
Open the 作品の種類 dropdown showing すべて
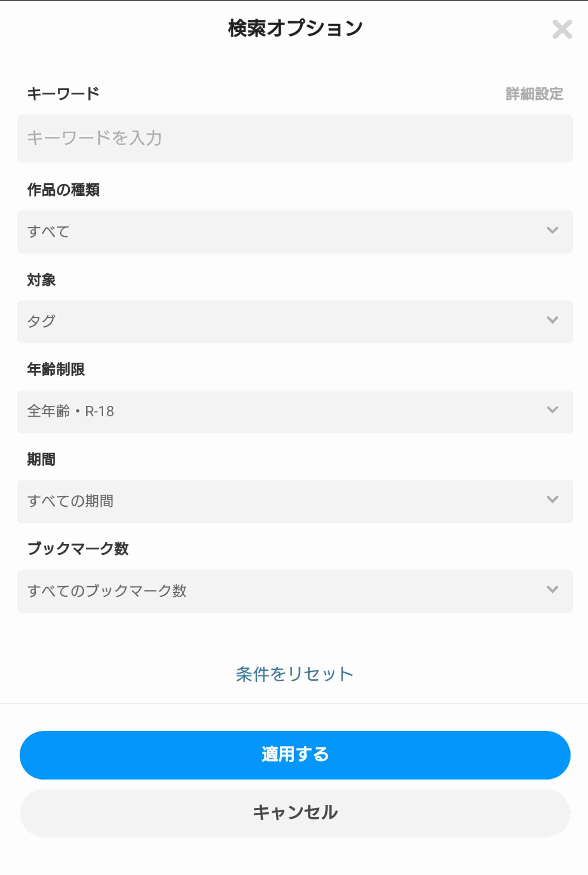[x=295, y=232]
